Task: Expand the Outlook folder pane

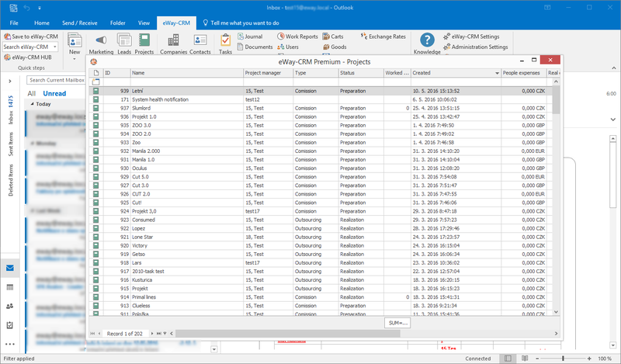Action: [10, 81]
